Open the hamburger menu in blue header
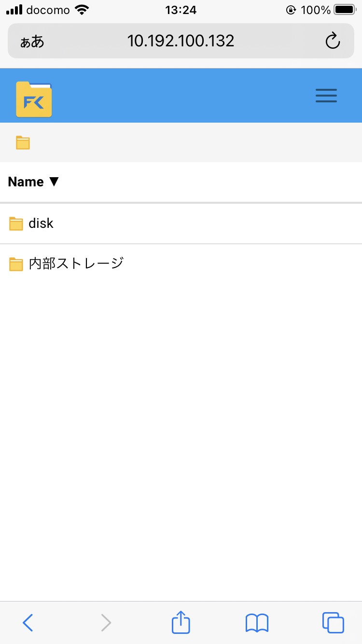The image size is (362, 644). click(x=326, y=96)
